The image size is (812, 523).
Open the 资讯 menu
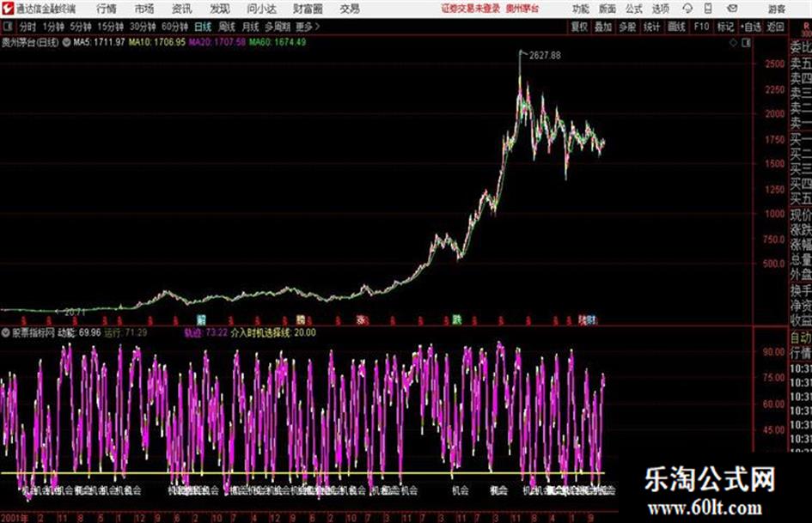tap(182, 9)
